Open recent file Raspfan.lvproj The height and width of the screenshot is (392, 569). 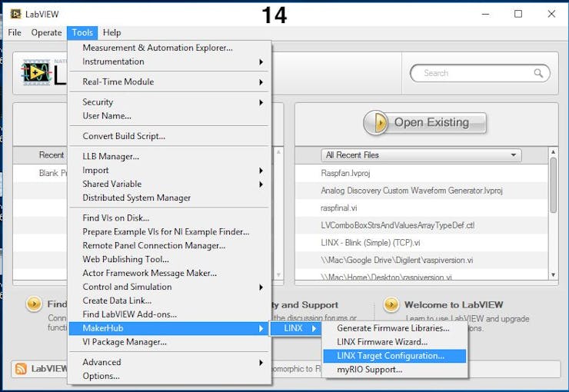421,174
